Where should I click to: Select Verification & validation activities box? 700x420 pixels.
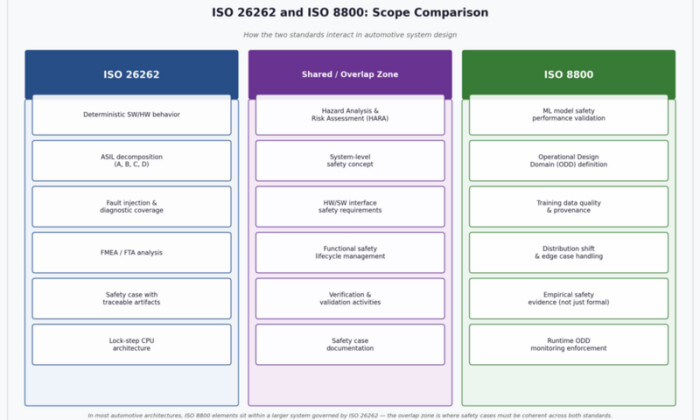[x=349, y=298]
